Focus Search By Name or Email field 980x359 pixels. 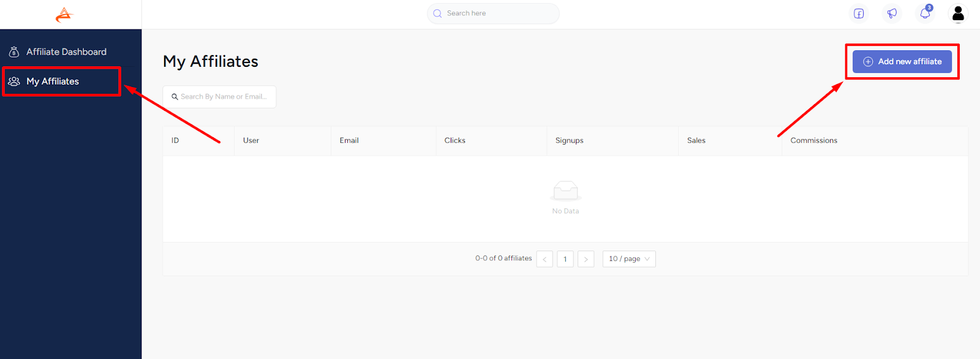coord(219,97)
